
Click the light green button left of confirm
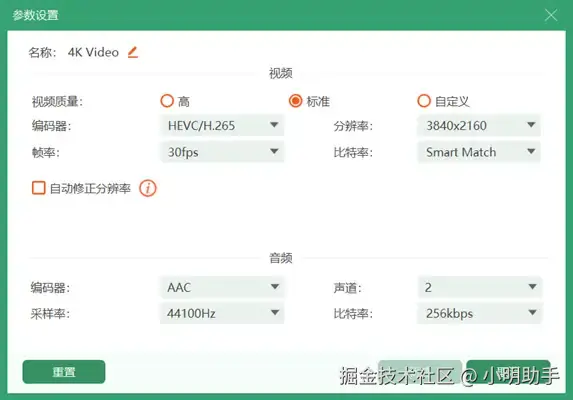pos(420,372)
